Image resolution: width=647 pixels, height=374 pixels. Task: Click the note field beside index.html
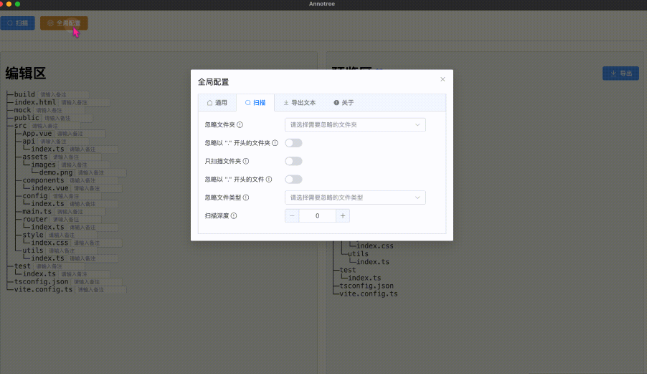(x=84, y=102)
